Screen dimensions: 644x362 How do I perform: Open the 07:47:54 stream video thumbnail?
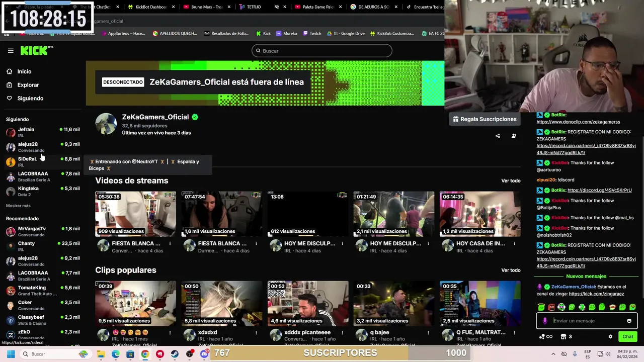(x=222, y=214)
